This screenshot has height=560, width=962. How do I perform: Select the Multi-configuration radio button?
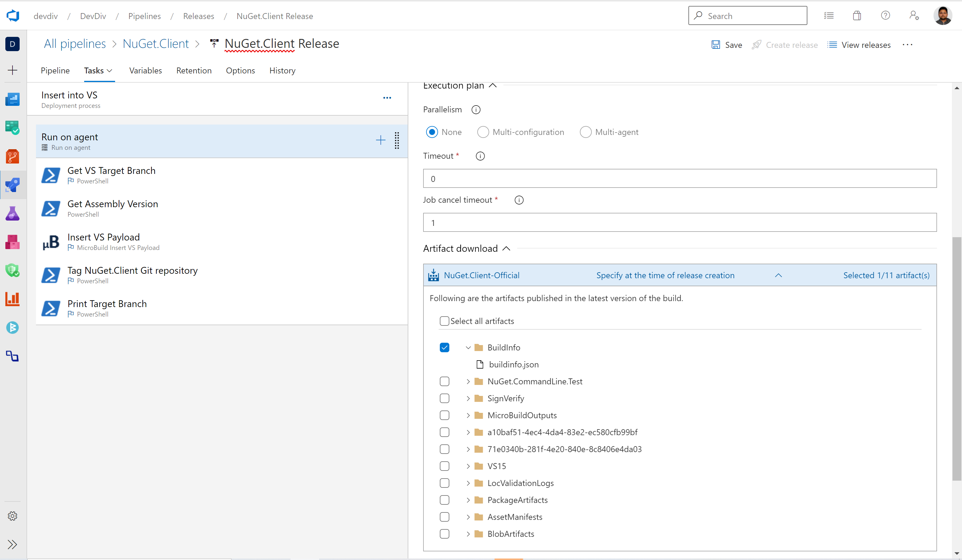point(483,132)
